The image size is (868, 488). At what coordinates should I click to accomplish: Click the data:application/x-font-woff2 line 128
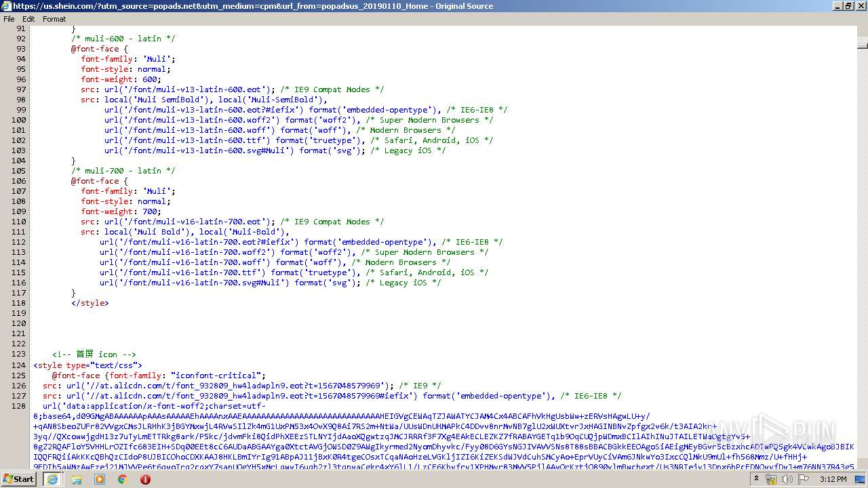(155, 406)
